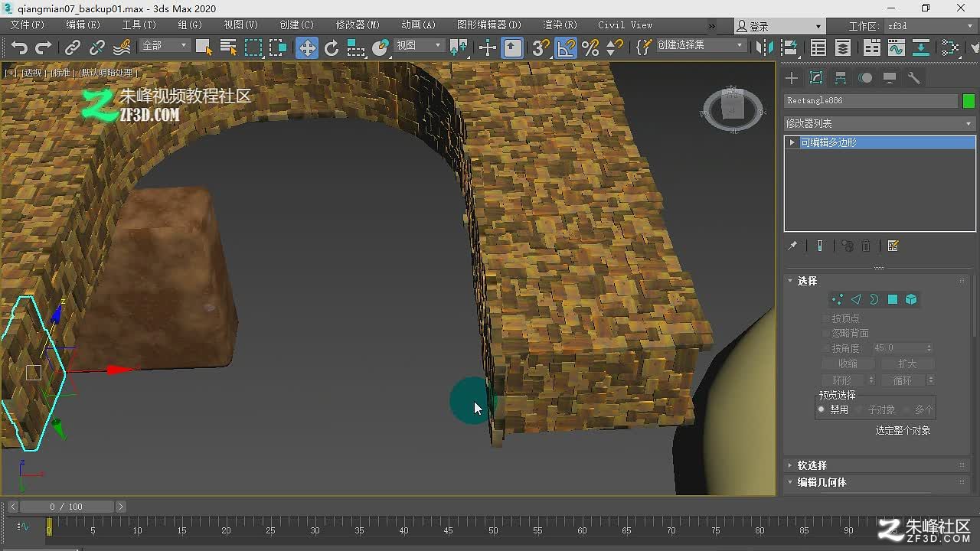Activate Select and Link tool
980x551 pixels.
[x=73, y=47]
